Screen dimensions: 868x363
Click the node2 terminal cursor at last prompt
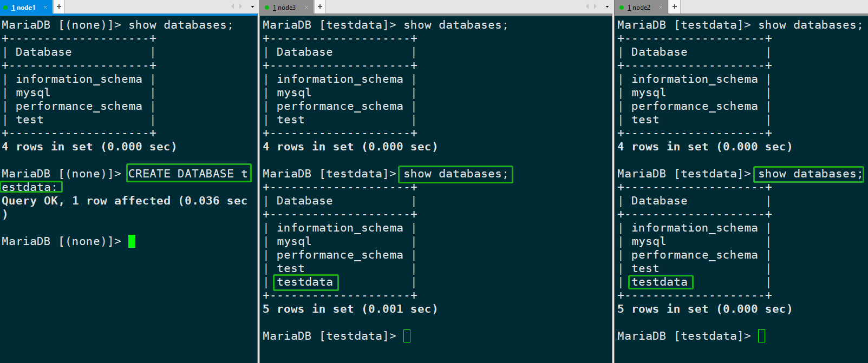pyautogui.click(x=762, y=336)
